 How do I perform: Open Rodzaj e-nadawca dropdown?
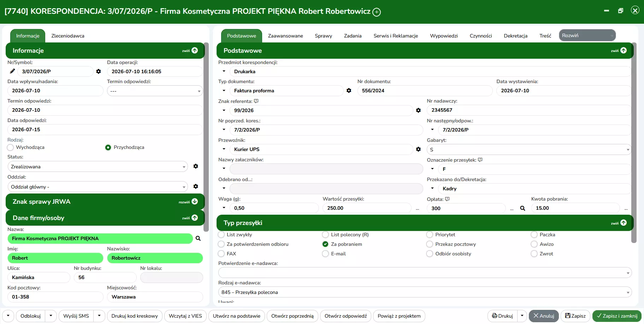point(425,292)
